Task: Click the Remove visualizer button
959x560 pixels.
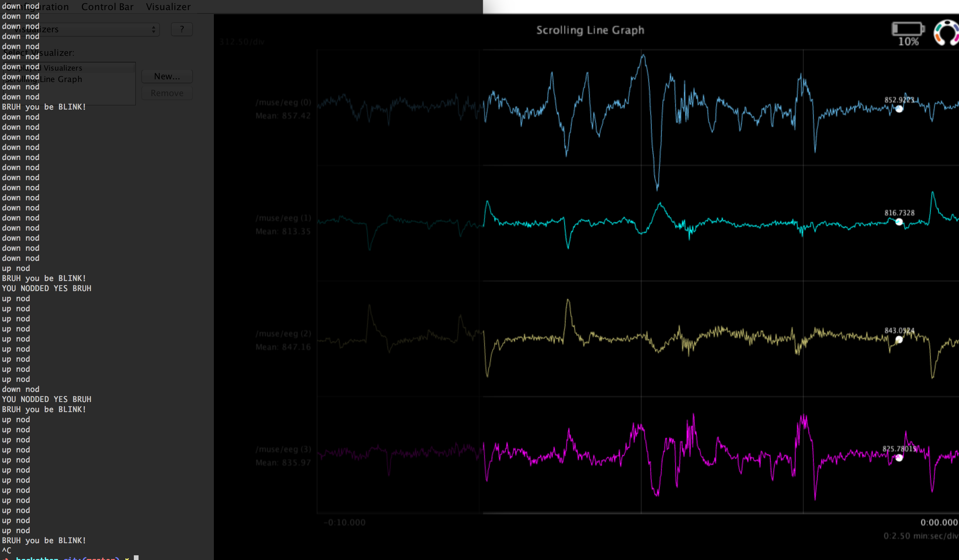Action: (x=167, y=93)
